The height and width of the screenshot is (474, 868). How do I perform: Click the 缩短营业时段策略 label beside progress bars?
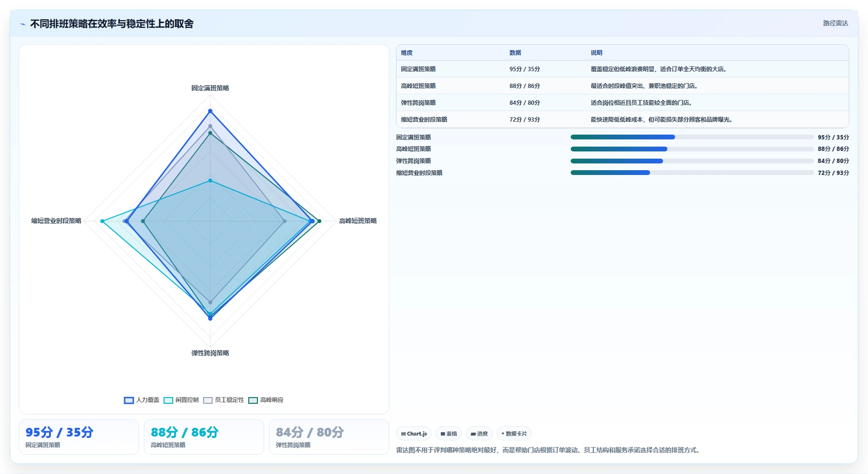click(x=419, y=173)
